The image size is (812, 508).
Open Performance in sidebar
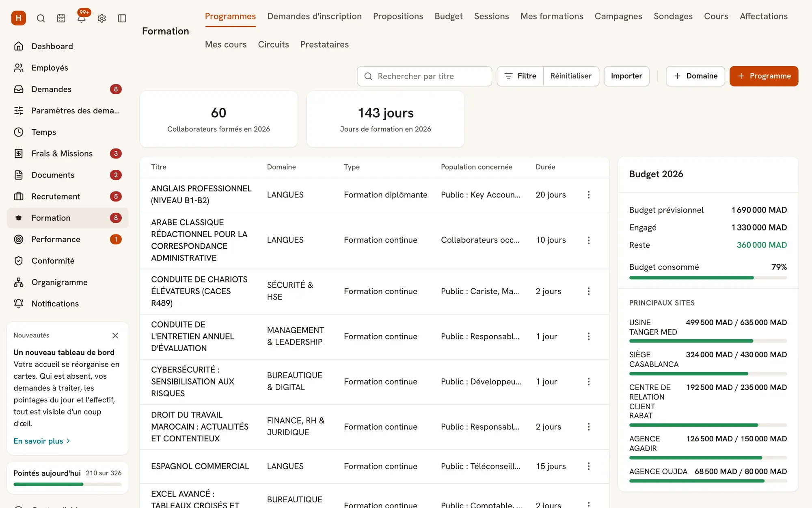[68, 239]
